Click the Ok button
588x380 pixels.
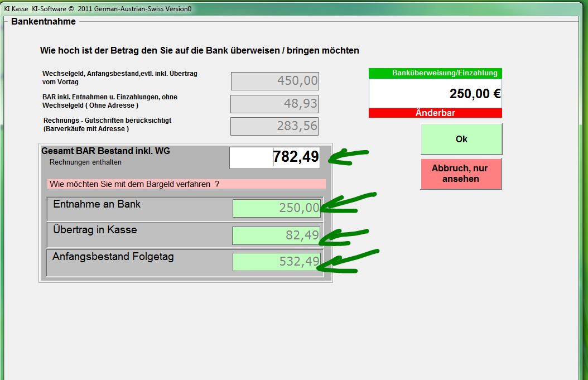(461, 139)
